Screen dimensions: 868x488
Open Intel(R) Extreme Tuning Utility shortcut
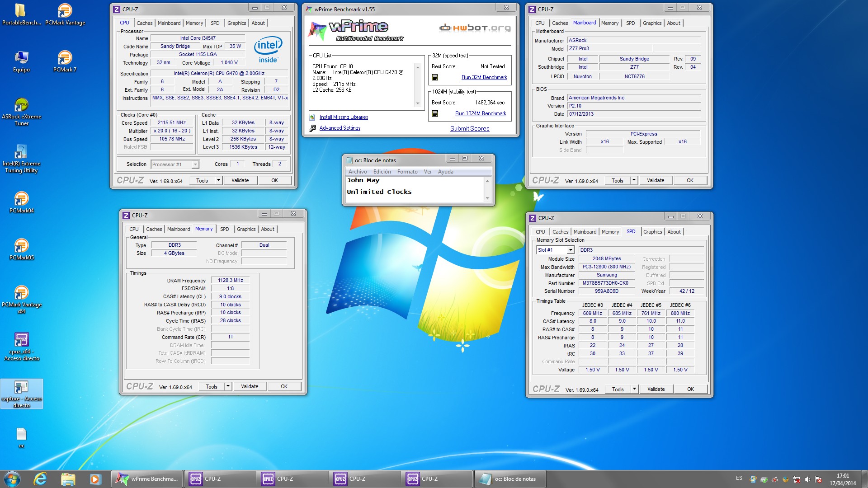pyautogui.click(x=21, y=159)
